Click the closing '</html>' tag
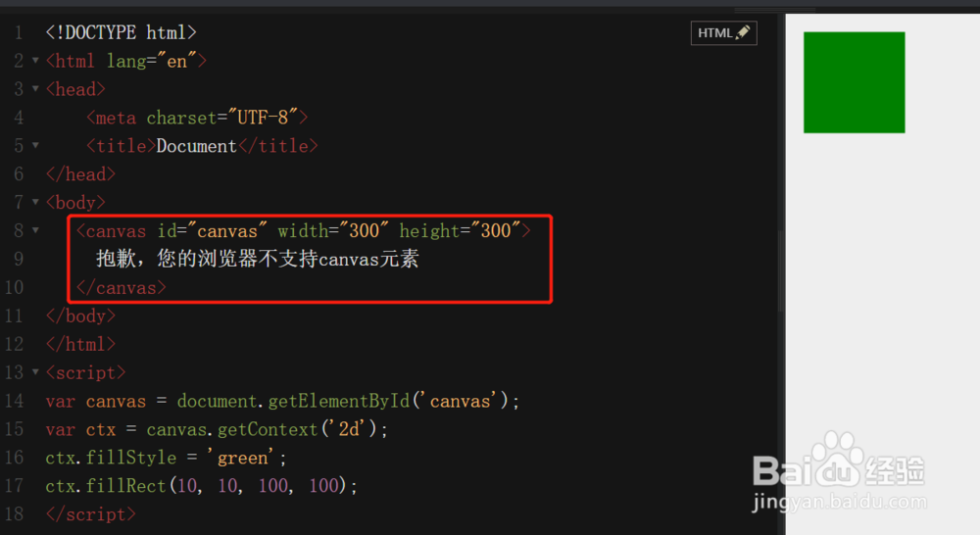This screenshot has width=980, height=535. tap(80, 344)
